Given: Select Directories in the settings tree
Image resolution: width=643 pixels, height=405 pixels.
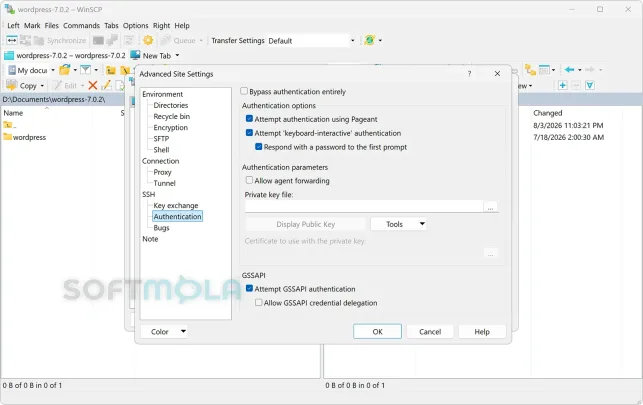Looking at the screenshot, I should coord(171,105).
